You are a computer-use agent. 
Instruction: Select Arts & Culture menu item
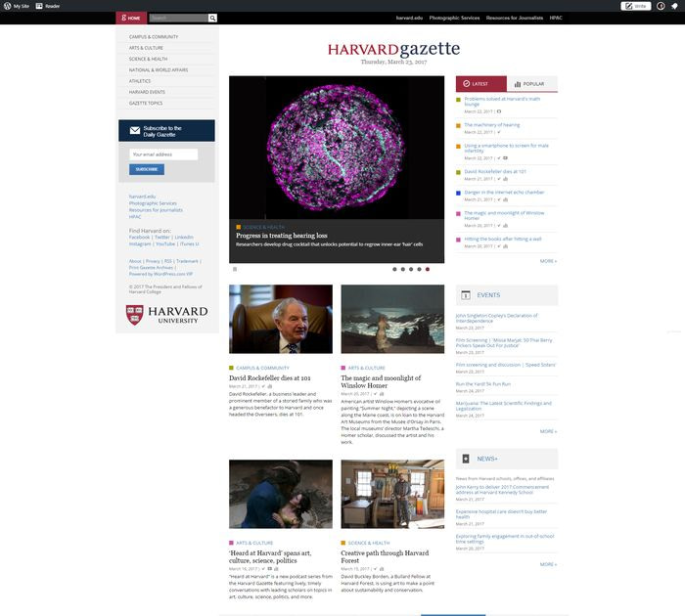146,48
